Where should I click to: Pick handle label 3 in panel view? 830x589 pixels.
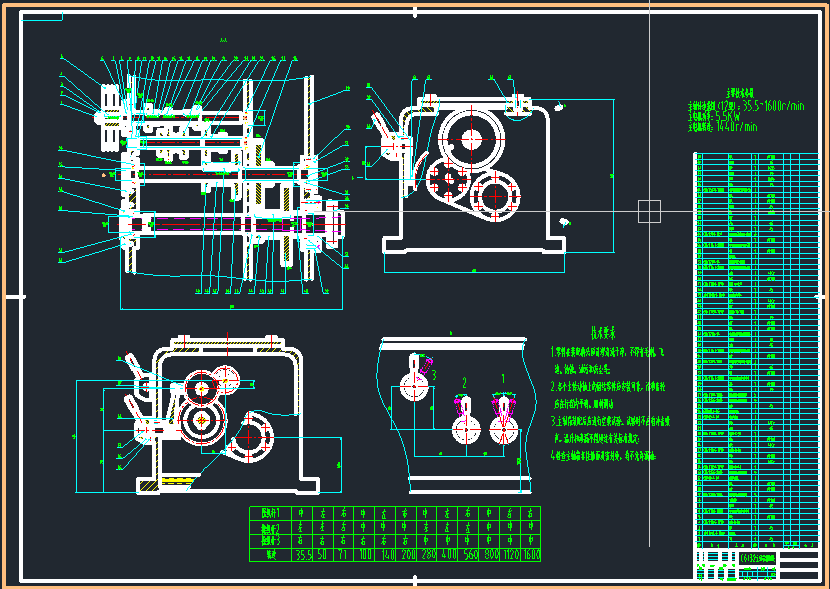point(433,375)
